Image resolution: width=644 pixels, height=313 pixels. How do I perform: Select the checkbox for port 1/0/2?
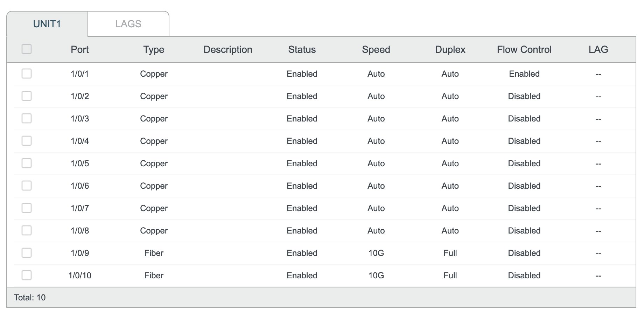27,96
